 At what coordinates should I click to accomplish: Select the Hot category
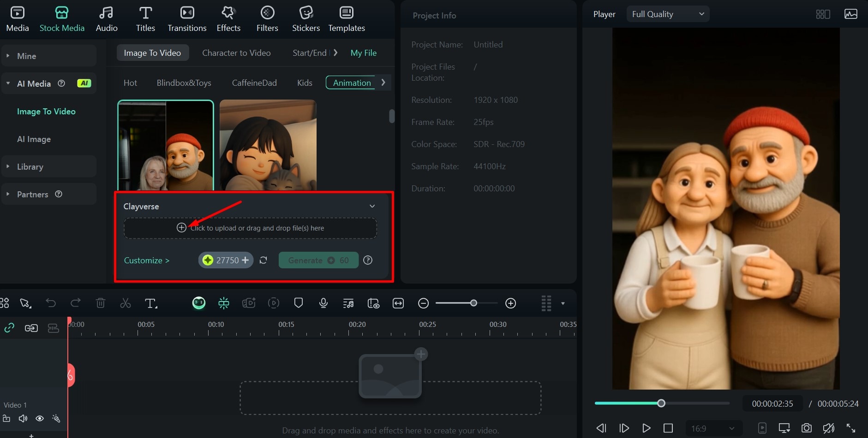point(130,83)
